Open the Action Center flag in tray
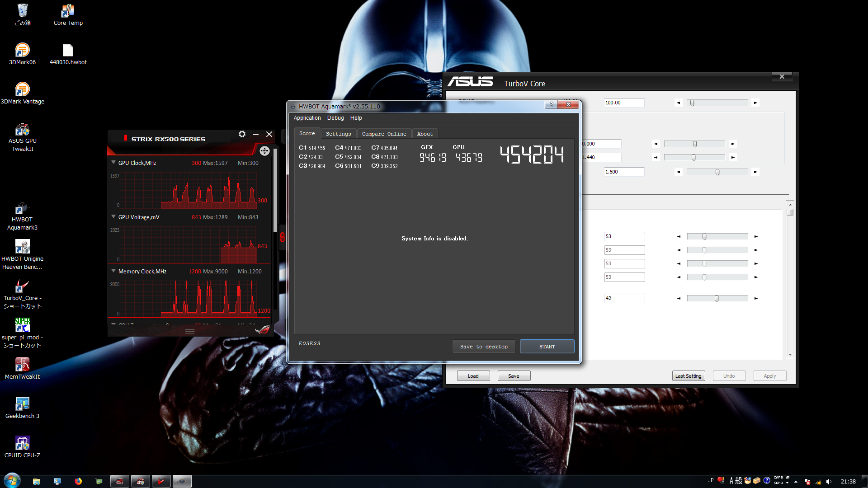 point(807,482)
